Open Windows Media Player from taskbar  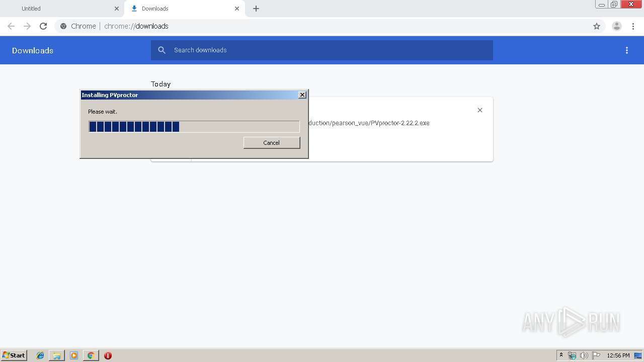coord(74,355)
